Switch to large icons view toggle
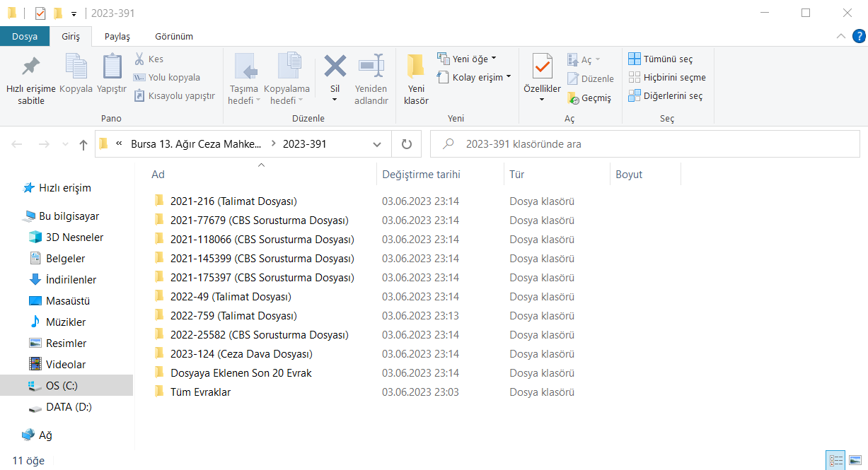Image resolution: width=868 pixels, height=470 pixels. pyautogui.click(x=855, y=460)
